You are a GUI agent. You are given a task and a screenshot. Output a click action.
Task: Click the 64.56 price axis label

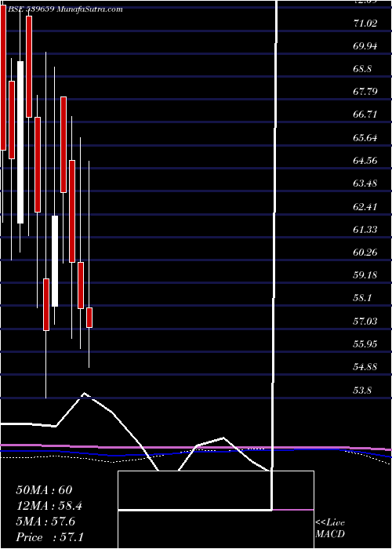point(365,161)
